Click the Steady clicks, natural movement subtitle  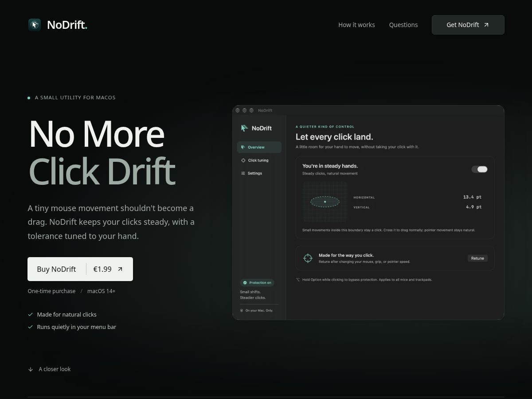330,173
